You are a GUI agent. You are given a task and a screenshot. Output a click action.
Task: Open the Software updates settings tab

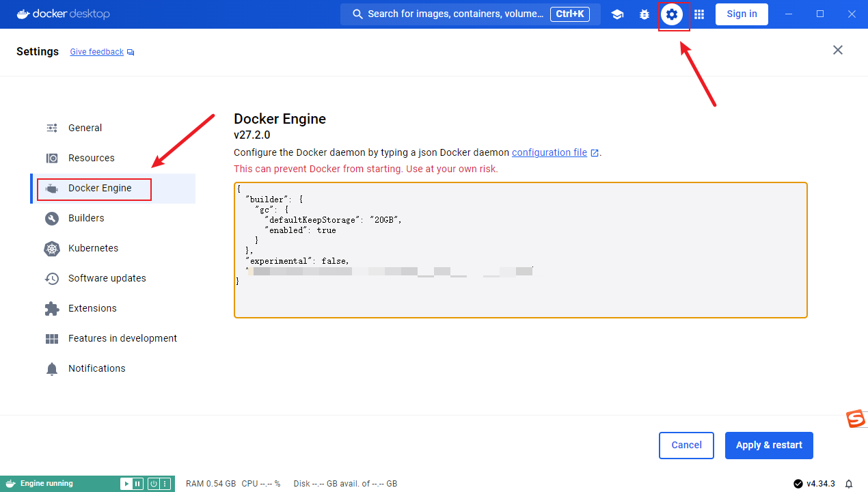click(x=113, y=278)
